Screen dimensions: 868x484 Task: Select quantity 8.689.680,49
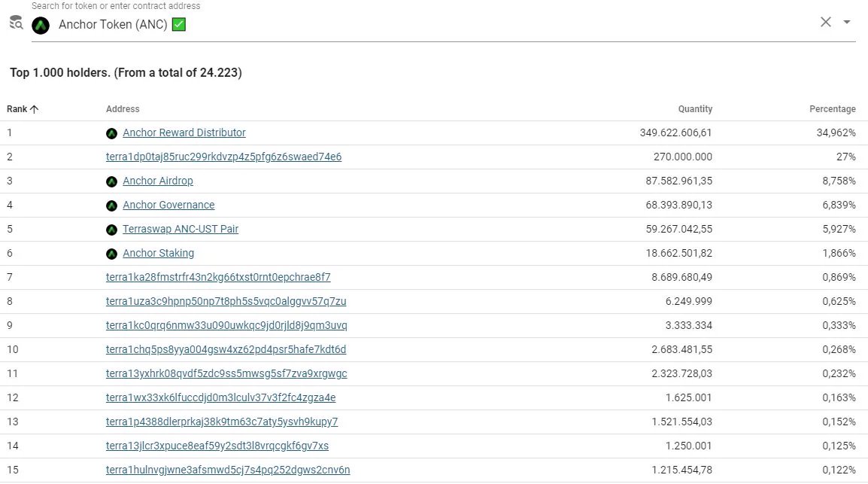click(x=681, y=278)
